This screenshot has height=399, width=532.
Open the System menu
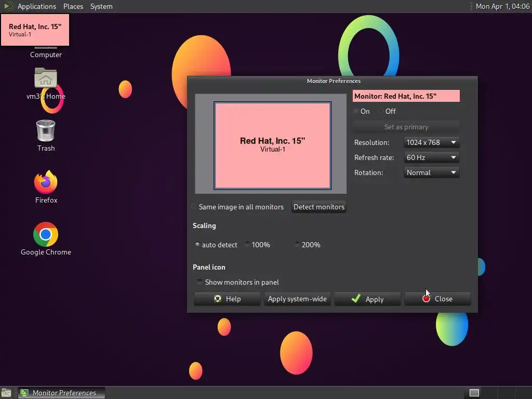coord(101,6)
